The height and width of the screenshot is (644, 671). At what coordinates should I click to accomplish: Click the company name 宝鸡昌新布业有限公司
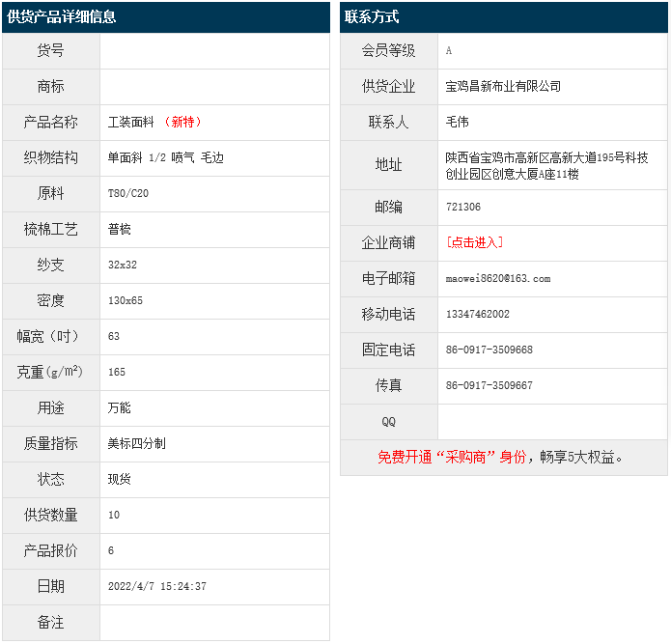pos(503,86)
